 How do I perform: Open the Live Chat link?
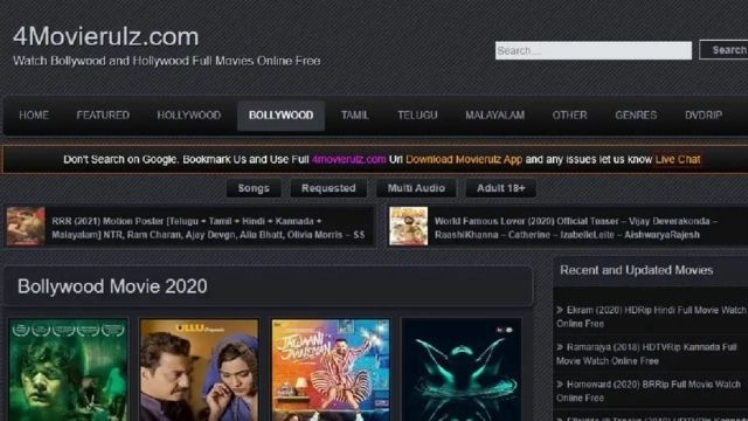(677, 159)
